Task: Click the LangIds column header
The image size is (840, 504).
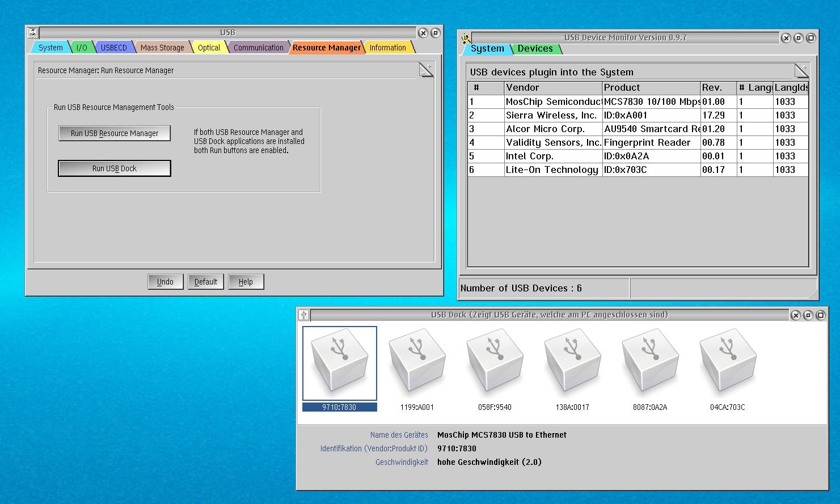Action: point(791,88)
